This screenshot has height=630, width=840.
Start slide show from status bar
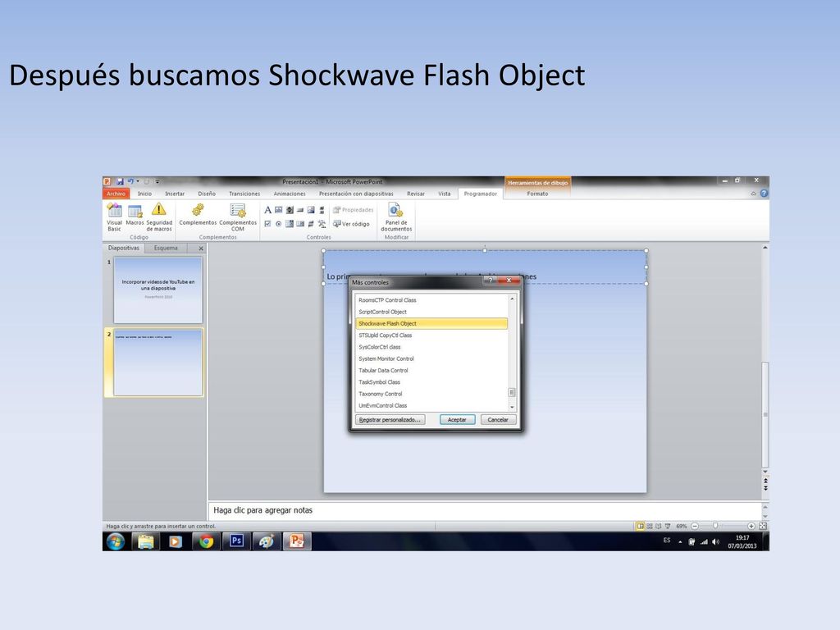(668, 526)
